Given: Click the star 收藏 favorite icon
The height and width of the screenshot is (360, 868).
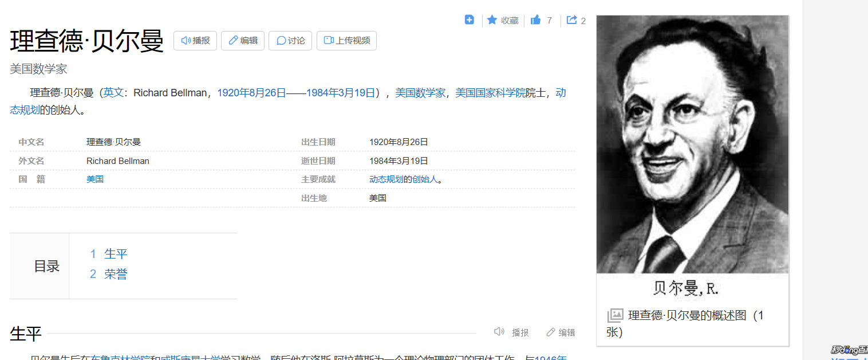Looking at the screenshot, I should 492,20.
